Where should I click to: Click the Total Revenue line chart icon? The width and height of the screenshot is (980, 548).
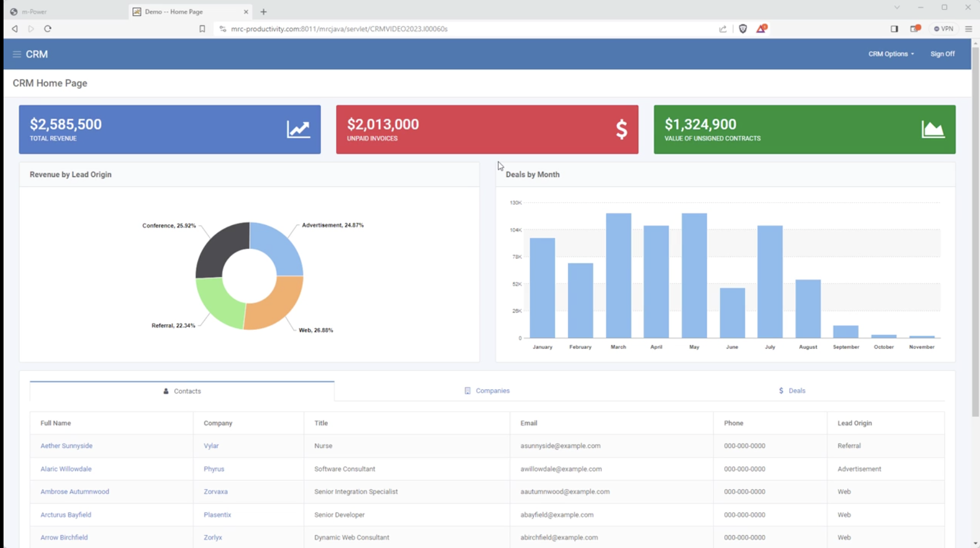click(x=298, y=129)
